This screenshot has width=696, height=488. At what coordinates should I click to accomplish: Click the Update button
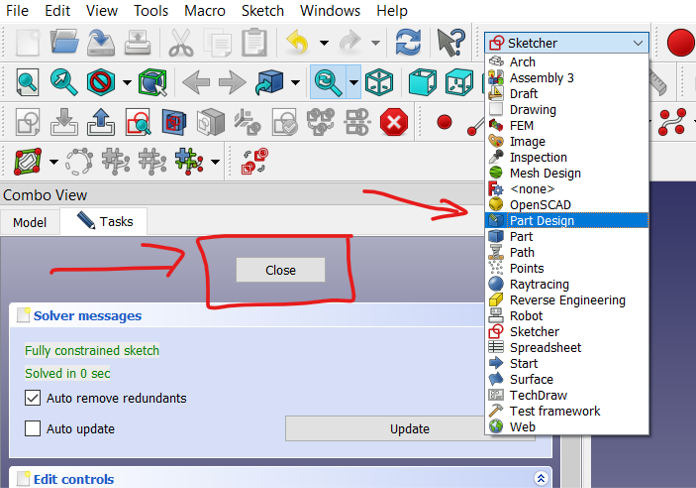pyautogui.click(x=410, y=429)
